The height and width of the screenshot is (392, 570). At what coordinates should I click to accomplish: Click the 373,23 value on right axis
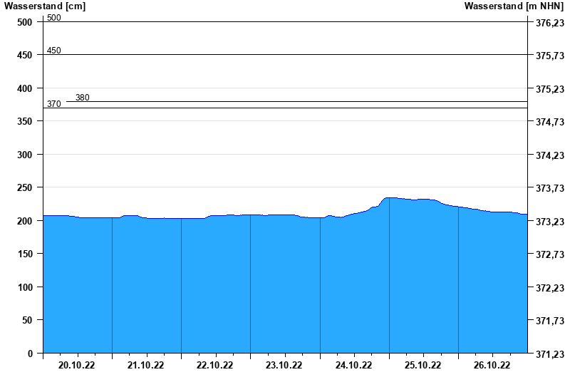coord(550,222)
